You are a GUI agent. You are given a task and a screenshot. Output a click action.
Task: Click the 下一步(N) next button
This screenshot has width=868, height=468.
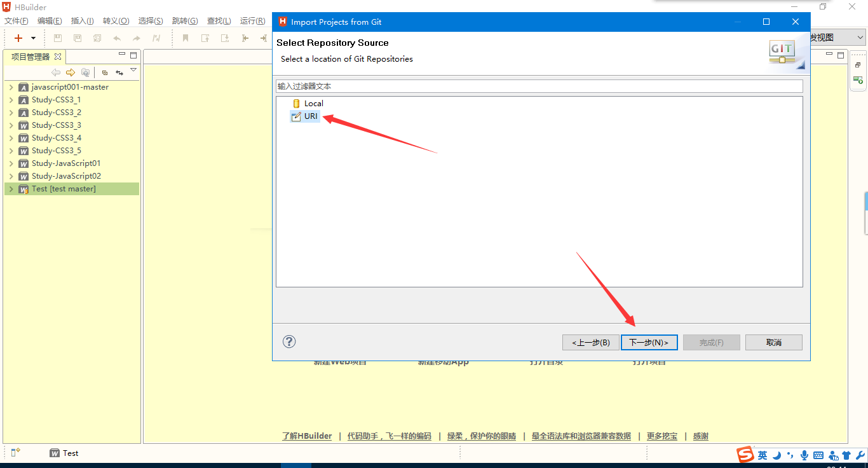(x=649, y=342)
